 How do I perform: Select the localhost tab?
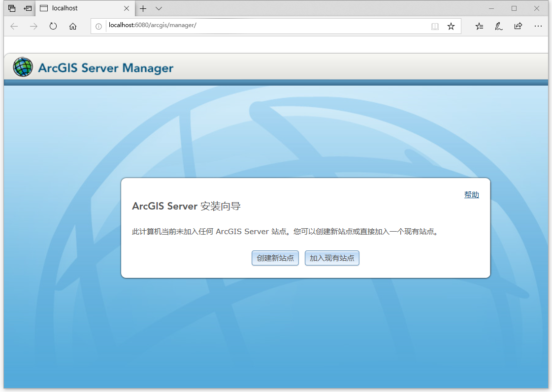[85, 8]
